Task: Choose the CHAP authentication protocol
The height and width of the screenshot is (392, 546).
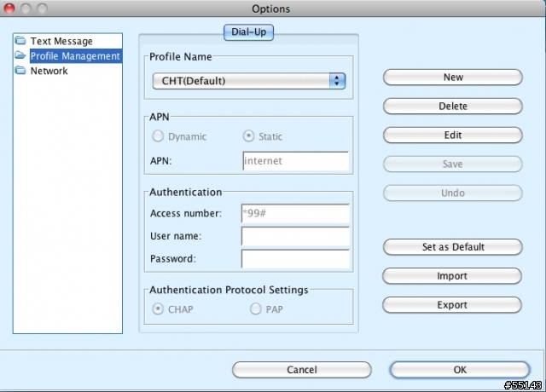Action: coord(158,308)
